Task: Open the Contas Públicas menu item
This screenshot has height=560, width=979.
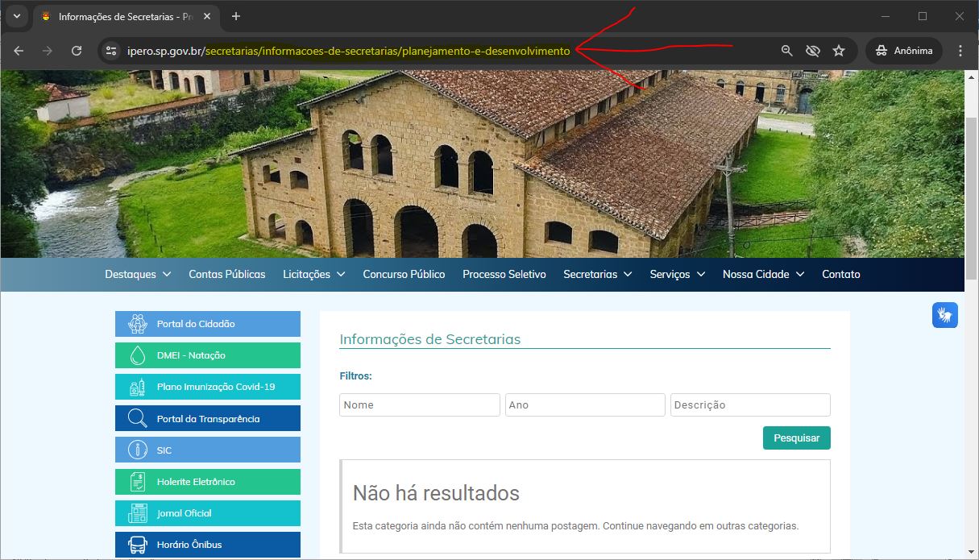Action: pos(226,274)
